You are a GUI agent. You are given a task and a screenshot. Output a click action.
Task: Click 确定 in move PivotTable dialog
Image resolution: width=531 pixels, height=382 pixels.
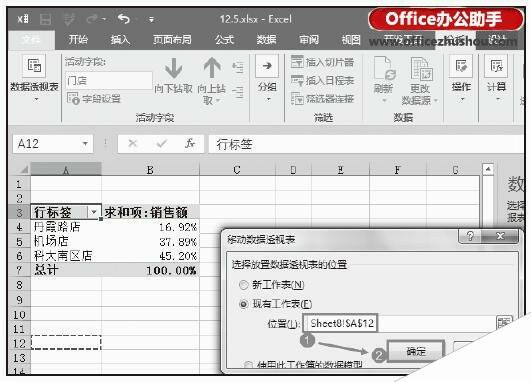point(416,352)
